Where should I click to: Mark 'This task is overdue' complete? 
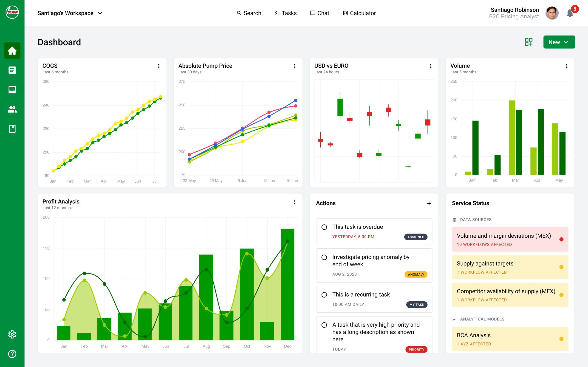tap(324, 227)
